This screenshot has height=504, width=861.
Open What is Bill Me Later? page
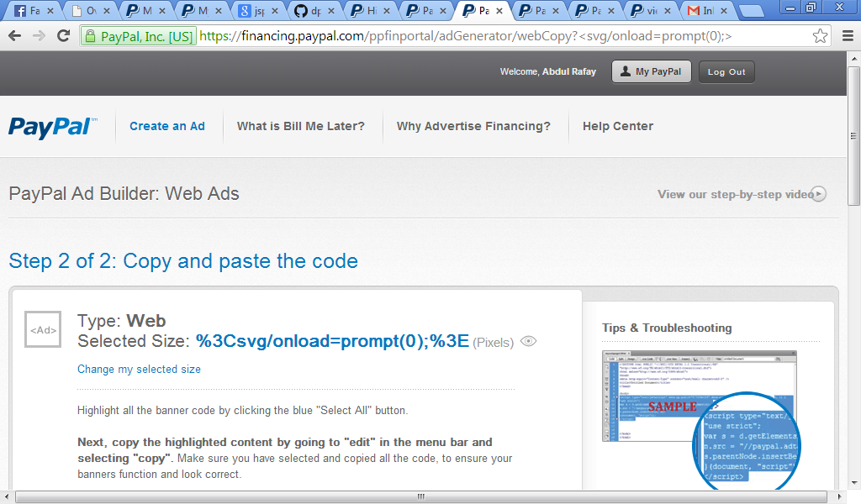300,126
